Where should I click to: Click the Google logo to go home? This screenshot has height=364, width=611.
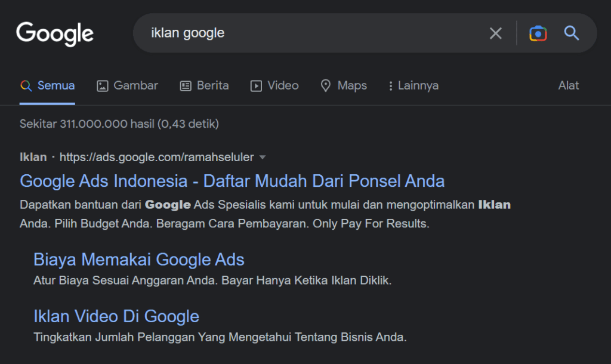(54, 34)
